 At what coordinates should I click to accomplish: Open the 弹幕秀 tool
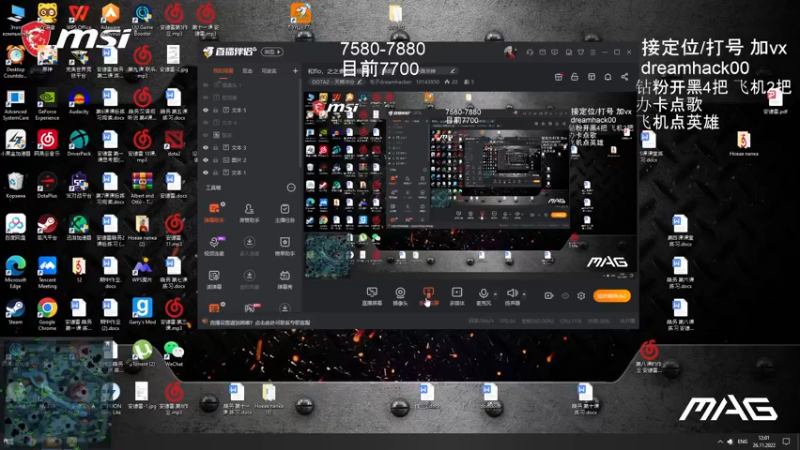pyautogui.click(x=285, y=280)
